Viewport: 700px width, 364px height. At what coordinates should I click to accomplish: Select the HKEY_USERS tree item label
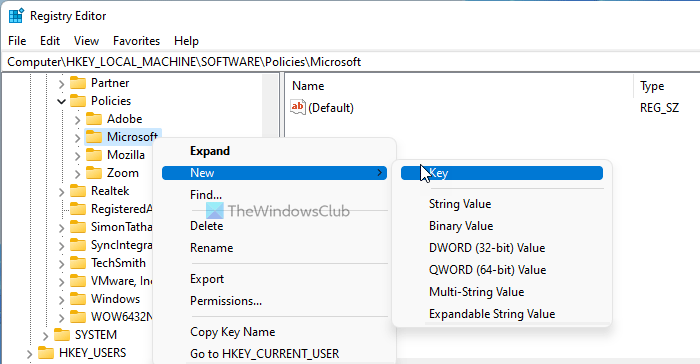92,353
